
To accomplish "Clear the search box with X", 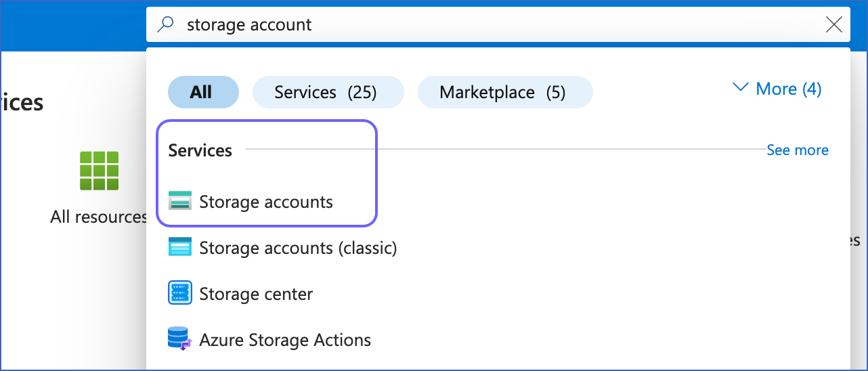I will coord(834,25).
